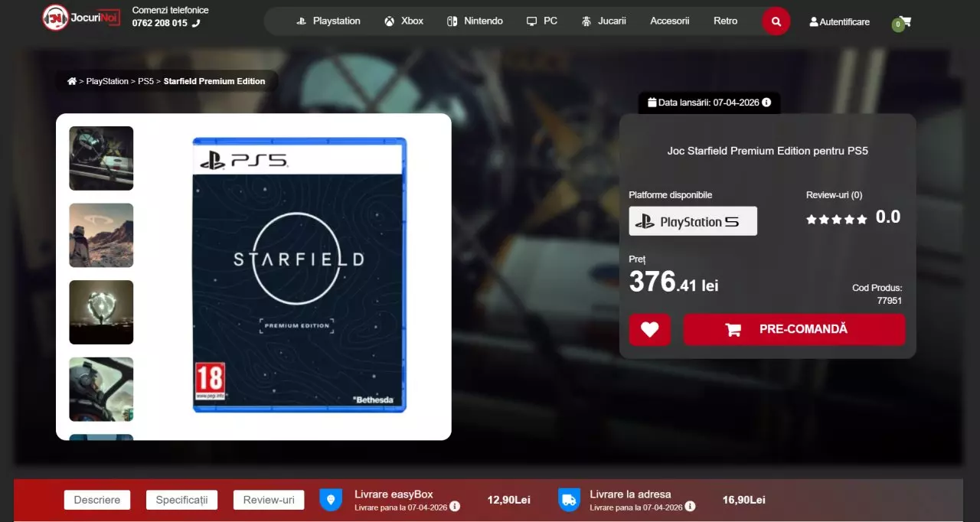
Task: Select the glowing artifact thumbnail
Action: (x=101, y=312)
